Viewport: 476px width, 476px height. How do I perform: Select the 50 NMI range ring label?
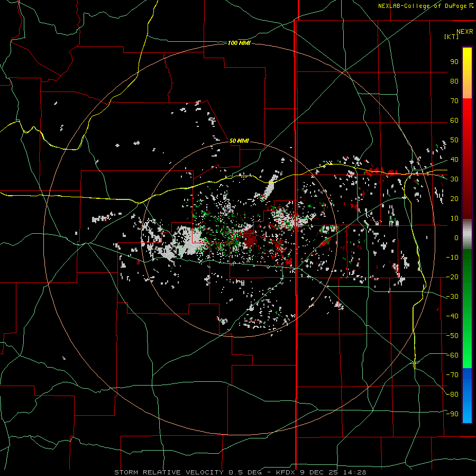tap(239, 141)
